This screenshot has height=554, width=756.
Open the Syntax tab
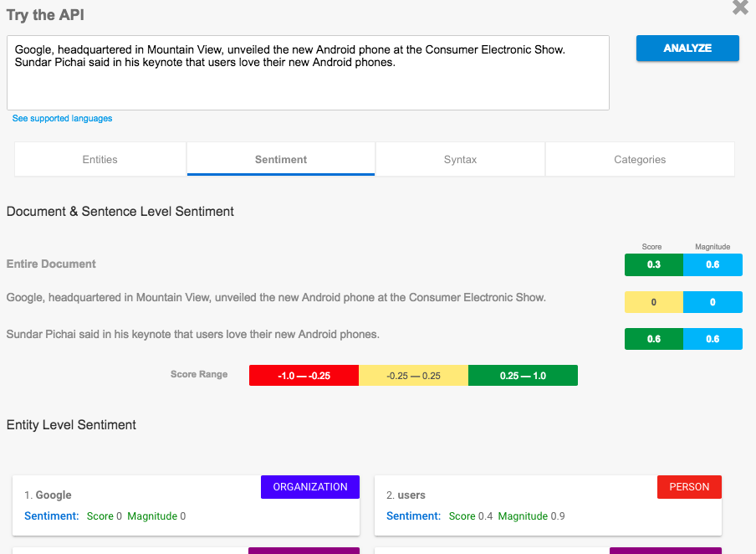(x=460, y=159)
